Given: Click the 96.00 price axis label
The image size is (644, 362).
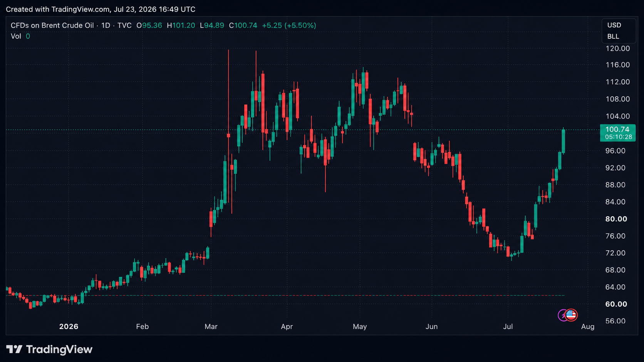Looking at the screenshot, I should click(615, 151).
